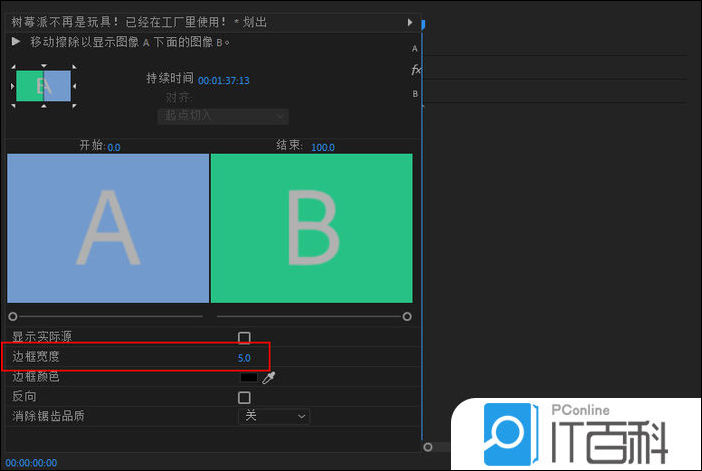Enable the 显示实际源 checkbox
Screen dimensions: 702x471
pos(244,337)
